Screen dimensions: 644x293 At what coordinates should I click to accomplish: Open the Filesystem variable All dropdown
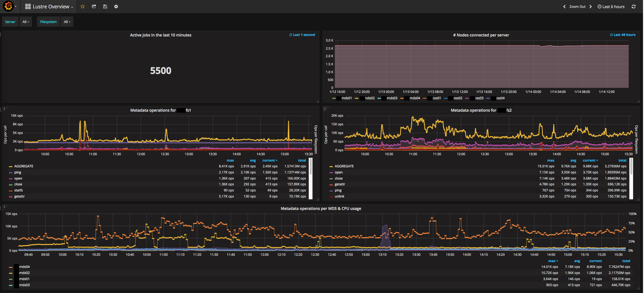67,22
